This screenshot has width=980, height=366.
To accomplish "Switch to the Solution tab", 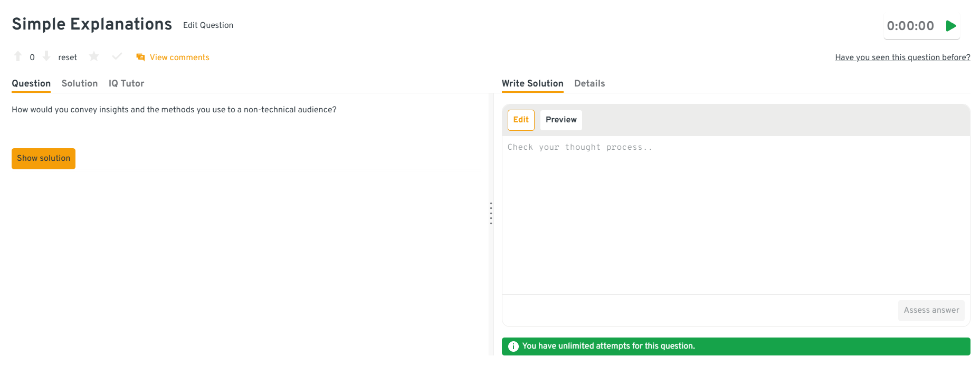I will click(x=80, y=83).
